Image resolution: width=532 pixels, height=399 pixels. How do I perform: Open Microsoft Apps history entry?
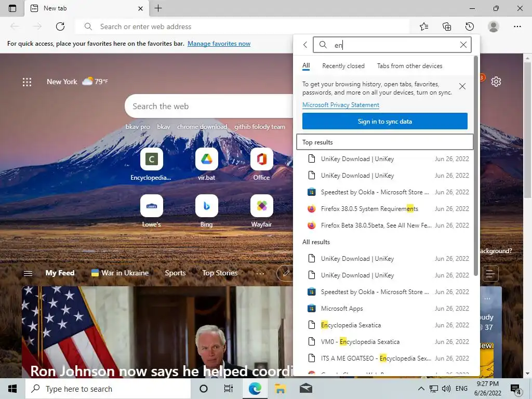pos(385,309)
